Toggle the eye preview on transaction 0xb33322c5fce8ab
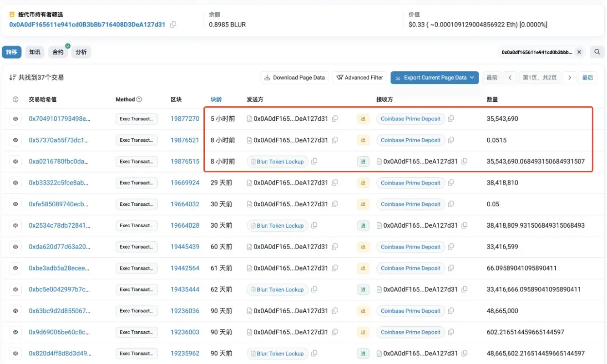The height and width of the screenshot is (364, 607). [x=15, y=183]
